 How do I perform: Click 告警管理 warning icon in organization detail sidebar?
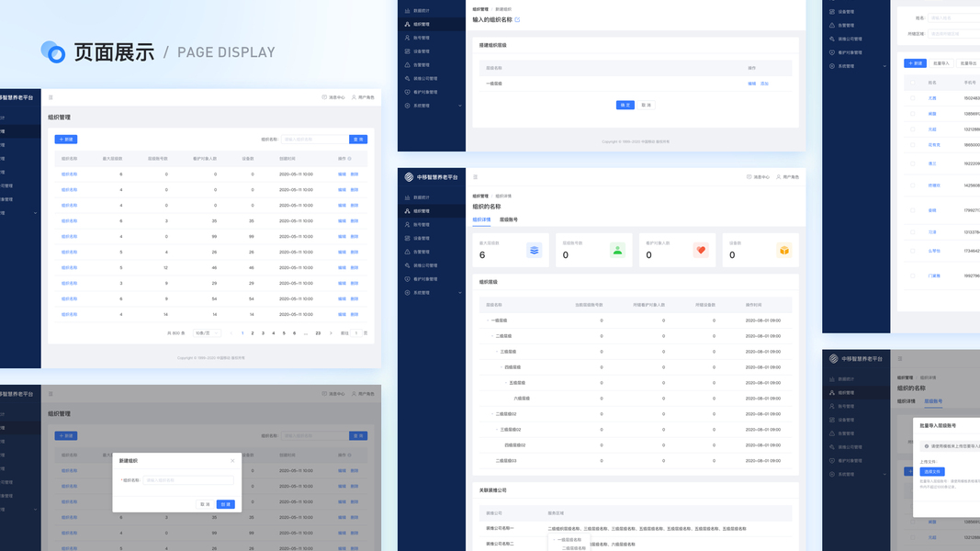click(x=408, y=252)
